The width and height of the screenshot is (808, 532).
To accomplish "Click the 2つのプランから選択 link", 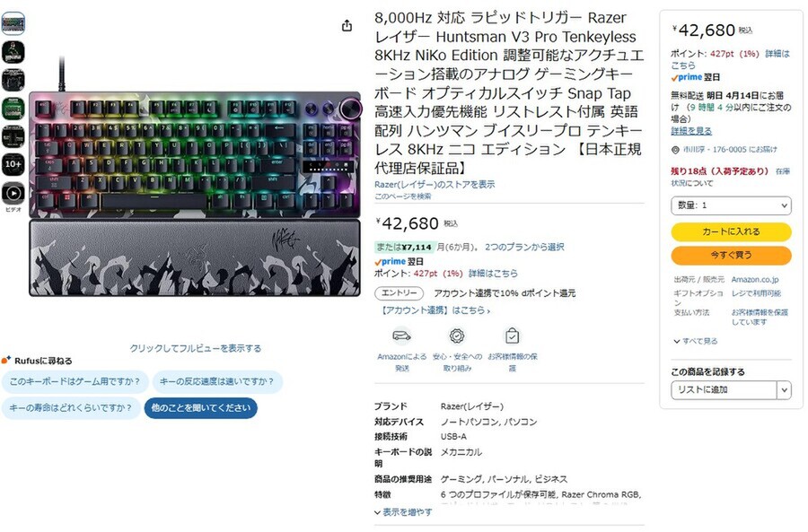I will pos(524,247).
